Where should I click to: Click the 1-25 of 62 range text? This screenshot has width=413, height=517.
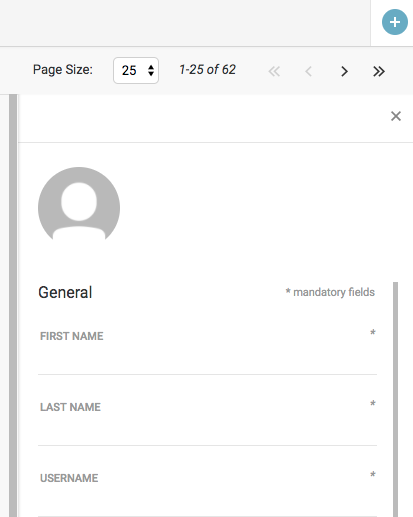click(207, 70)
